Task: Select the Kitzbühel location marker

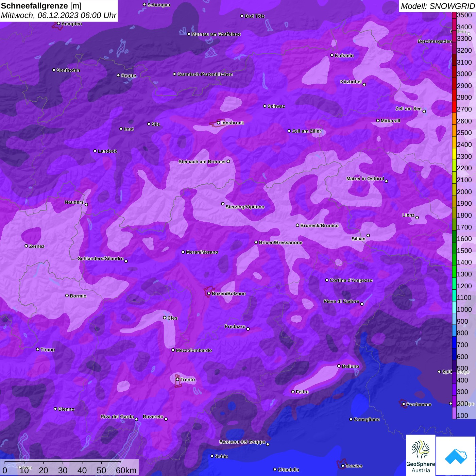Action: coord(364,84)
